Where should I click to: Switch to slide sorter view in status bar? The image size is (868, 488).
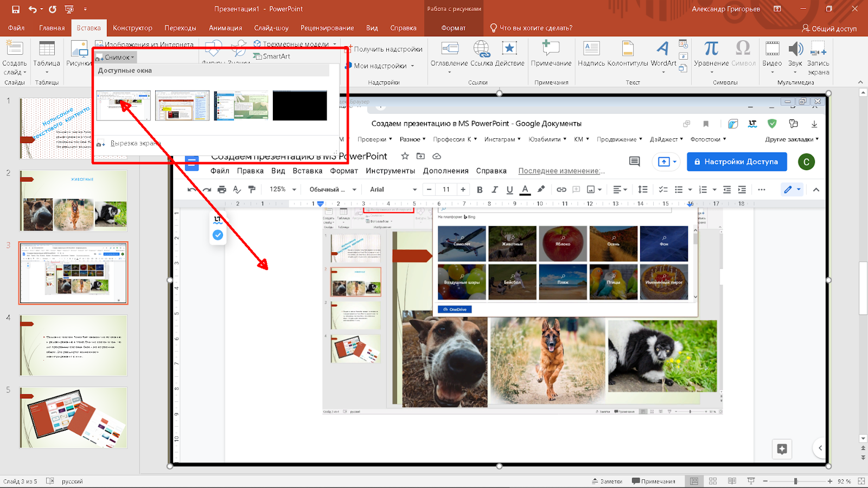(x=713, y=481)
